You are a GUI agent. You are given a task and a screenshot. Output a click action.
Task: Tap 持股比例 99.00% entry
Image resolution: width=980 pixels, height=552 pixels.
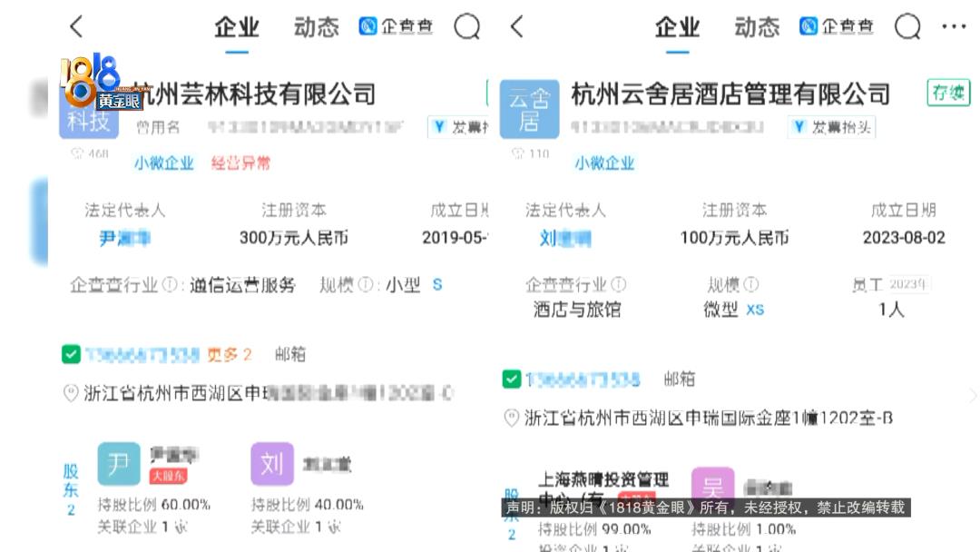point(594,529)
